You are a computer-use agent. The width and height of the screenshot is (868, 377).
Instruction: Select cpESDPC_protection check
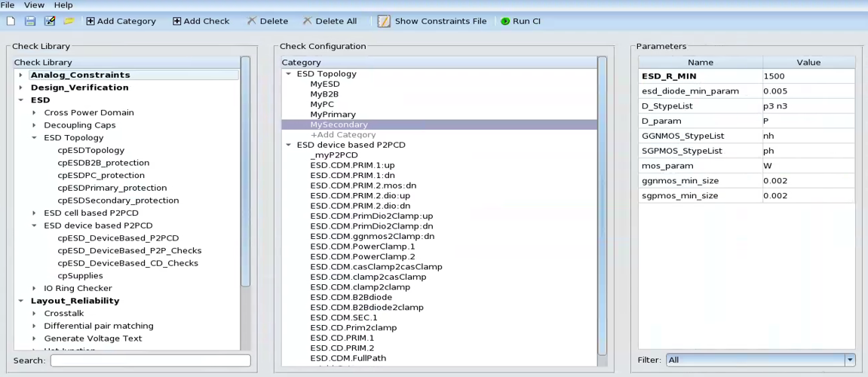[x=101, y=176]
